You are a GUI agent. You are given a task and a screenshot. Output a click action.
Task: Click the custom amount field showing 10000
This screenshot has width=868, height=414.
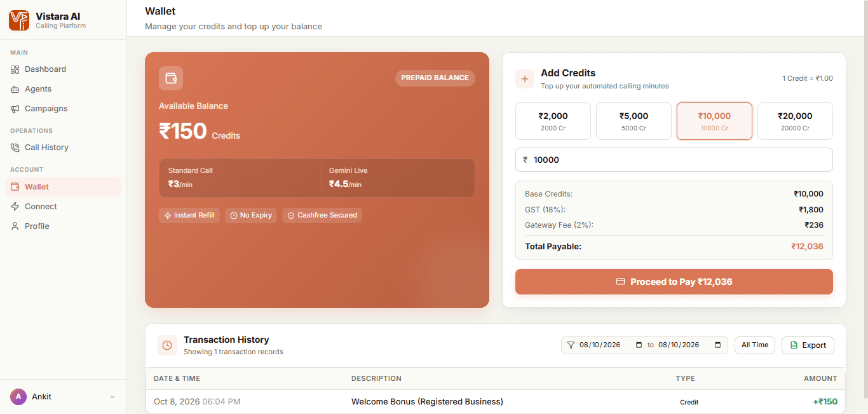[674, 160]
